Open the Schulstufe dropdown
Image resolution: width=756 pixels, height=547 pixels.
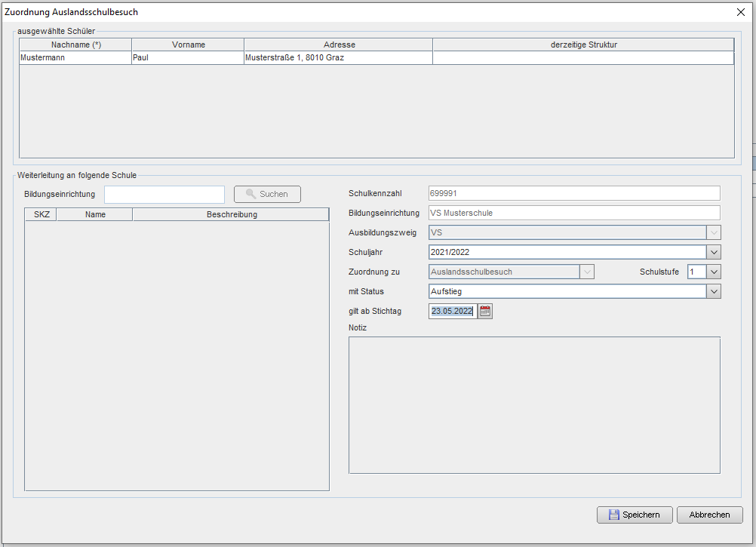coord(714,272)
